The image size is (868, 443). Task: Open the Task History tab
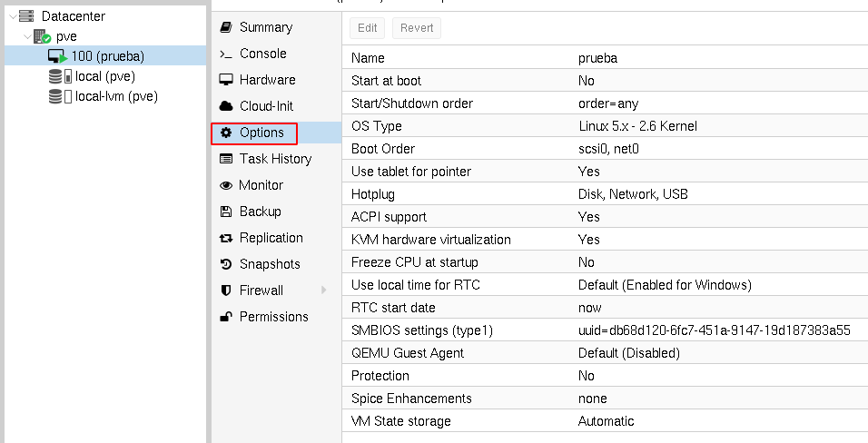(275, 159)
